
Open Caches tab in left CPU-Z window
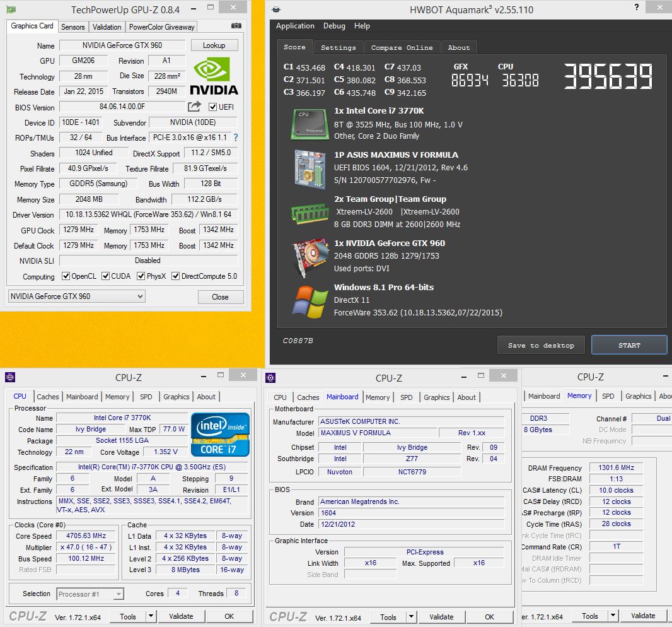pos(47,397)
